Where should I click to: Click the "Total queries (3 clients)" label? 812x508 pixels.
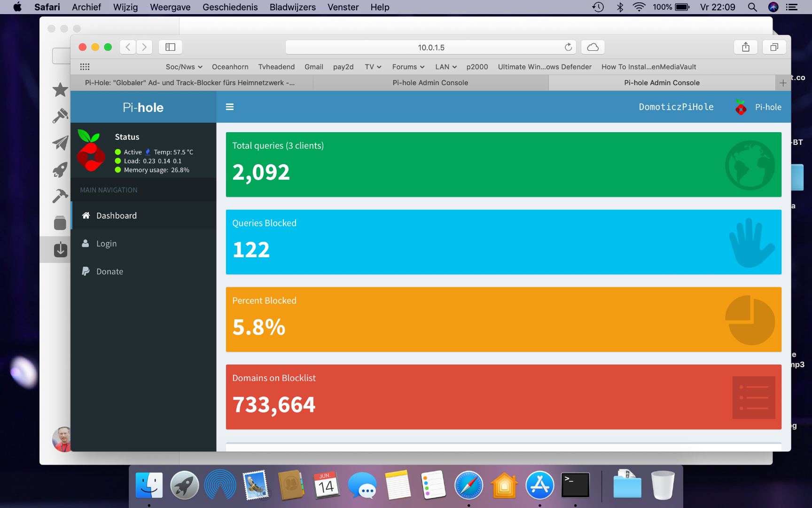coord(278,146)
